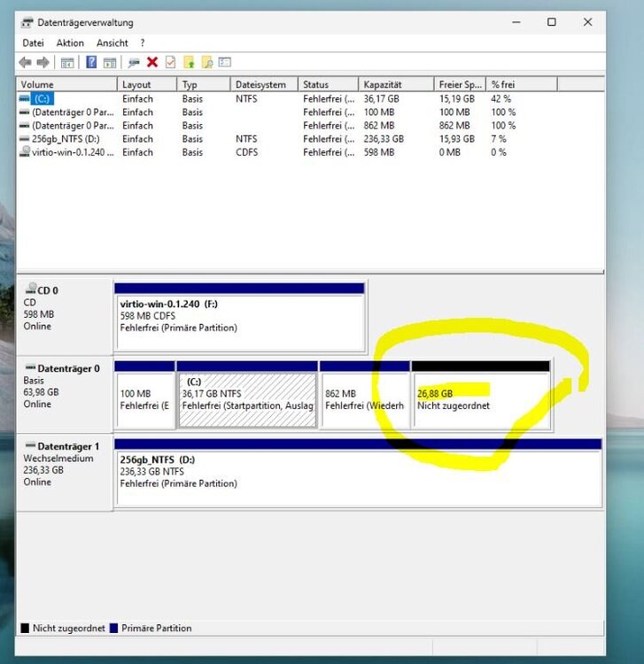The height and width of the screenshot is (664, 644).
Task: Click the Back arrow toolbar icon
Action: tap(25, 63)
